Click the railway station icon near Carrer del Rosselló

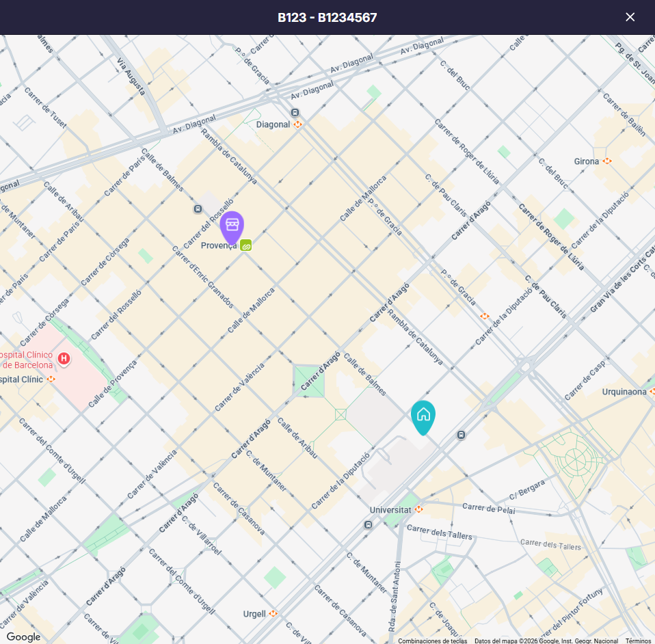198,209
